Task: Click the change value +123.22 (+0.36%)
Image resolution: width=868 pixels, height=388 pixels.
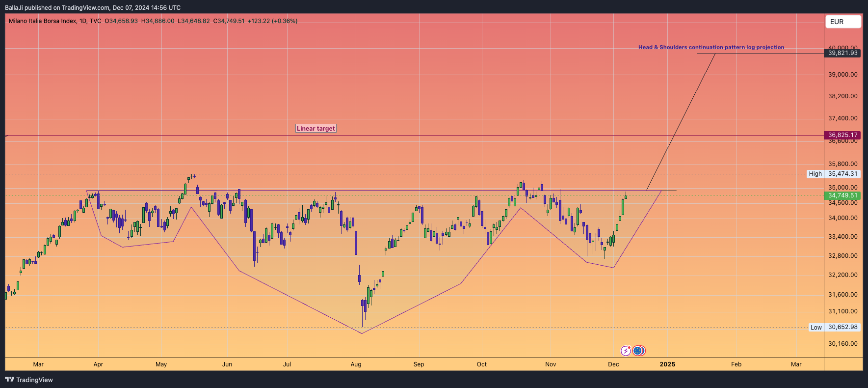Action: (273, 21)
